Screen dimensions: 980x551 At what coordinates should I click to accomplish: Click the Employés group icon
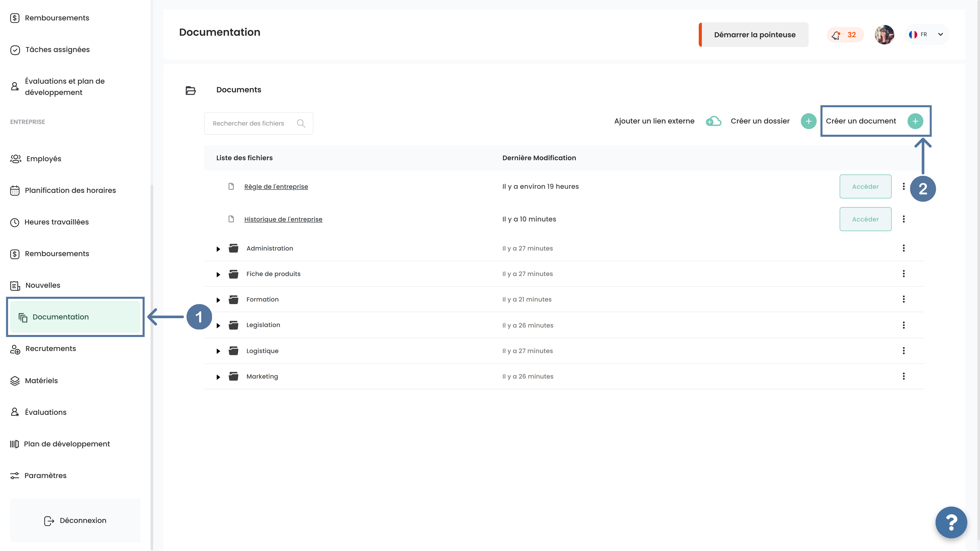(16, 159)
